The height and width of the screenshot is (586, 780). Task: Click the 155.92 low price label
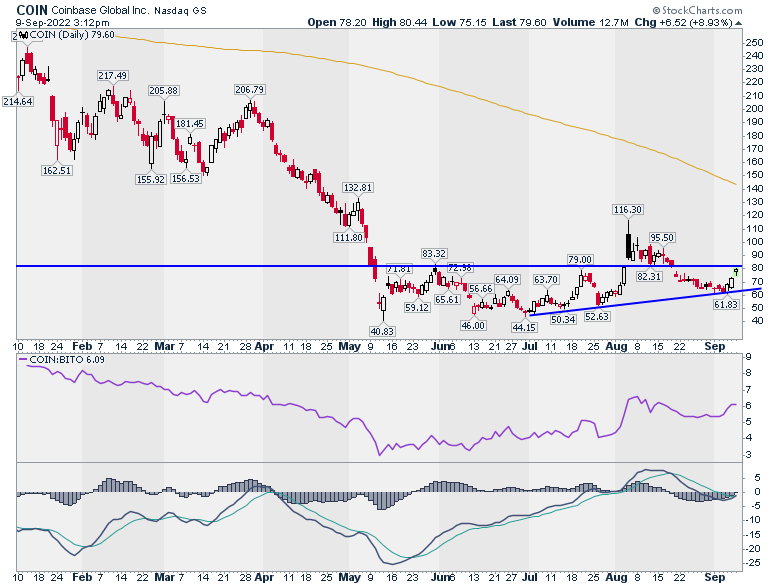(x=151, y=179)
